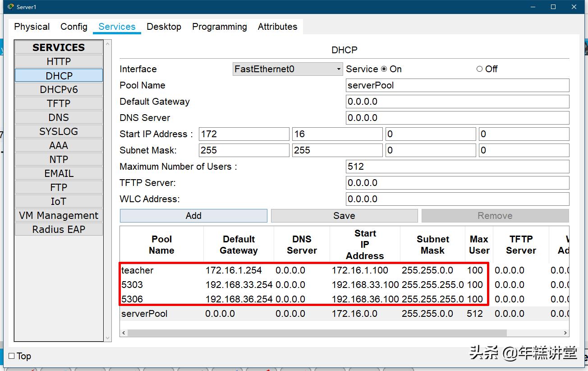
Task: Select the 5303 pool row
Action: [x=345, y=285]
